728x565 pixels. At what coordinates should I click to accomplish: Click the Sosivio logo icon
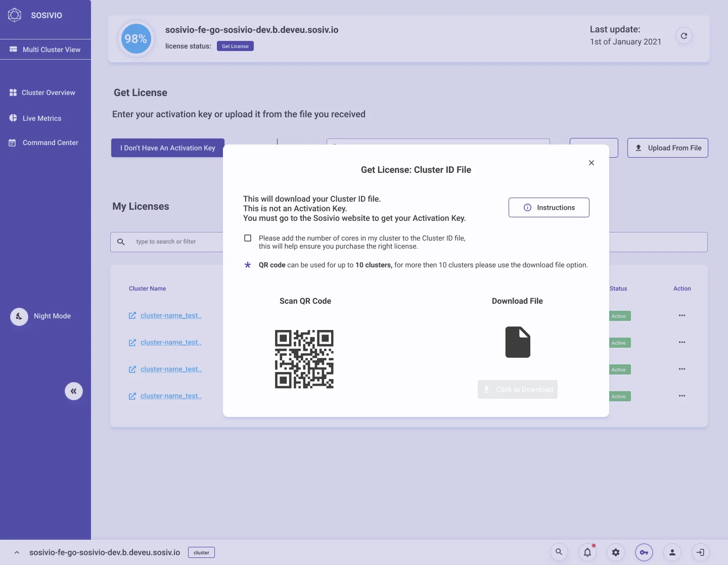15,15
